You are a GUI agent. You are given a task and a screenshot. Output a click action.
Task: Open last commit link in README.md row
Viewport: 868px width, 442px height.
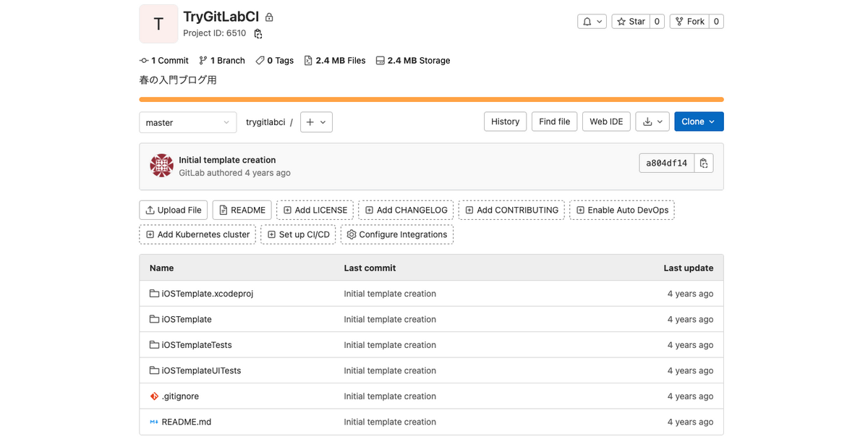click(390, 422)
